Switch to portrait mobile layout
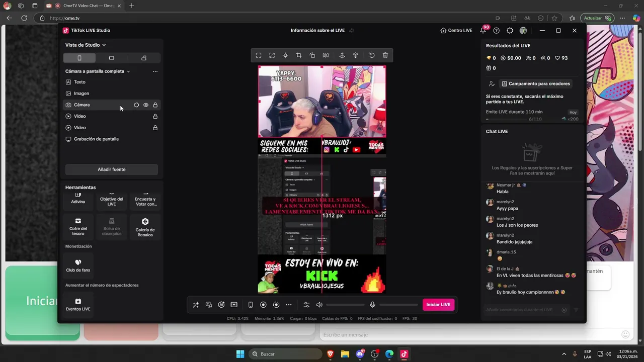This screenshot has height=362, width=644. (79, 58)
